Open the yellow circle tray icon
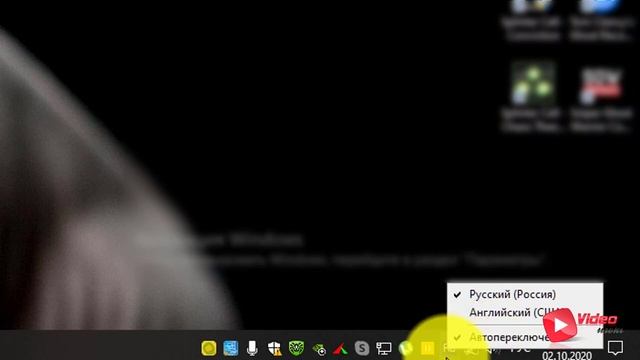Image resolution: width=640 pixels, height=360 pixels. (x=209, y=348)
